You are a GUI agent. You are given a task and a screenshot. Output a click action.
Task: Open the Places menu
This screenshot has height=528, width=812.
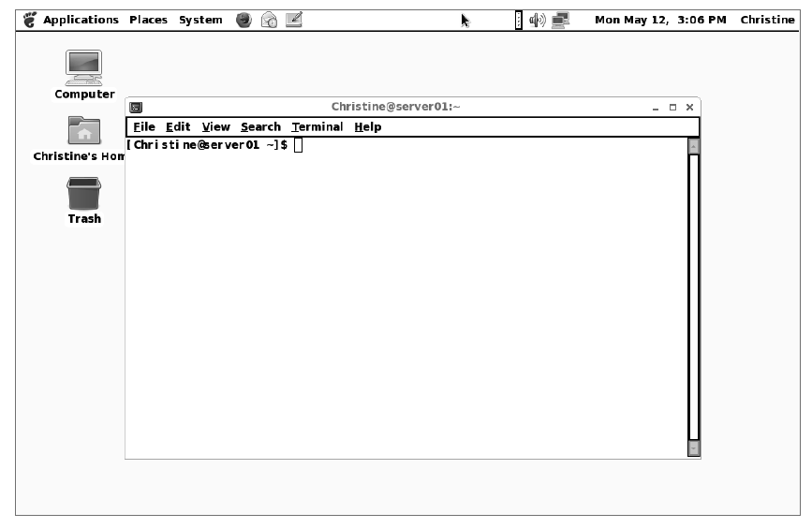[148, 20]
